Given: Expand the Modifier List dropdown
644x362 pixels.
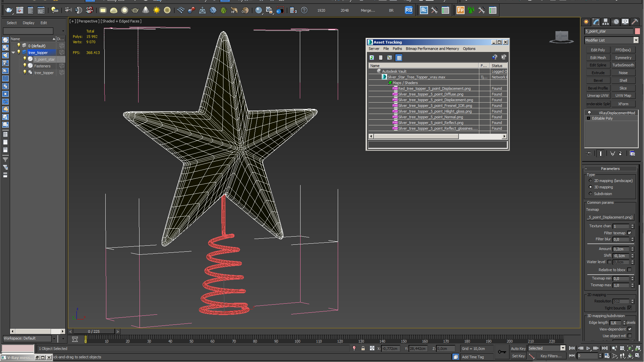Looking at the screenshot, I should [x=635, y=40].
